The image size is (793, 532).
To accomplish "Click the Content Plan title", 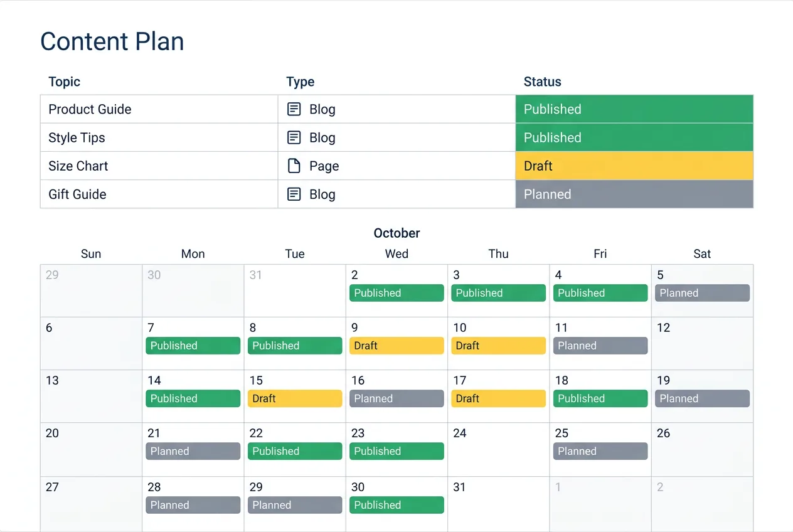I will (x=112, y=41).
